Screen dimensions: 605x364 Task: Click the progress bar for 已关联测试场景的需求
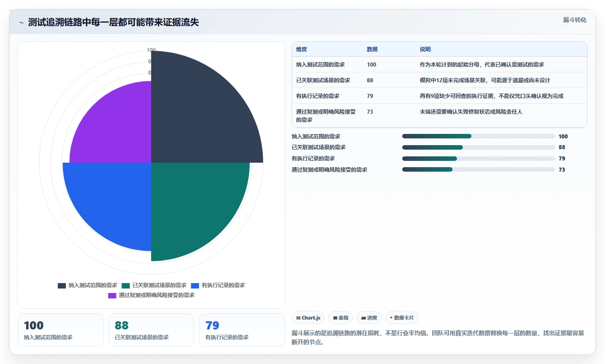(479, 147)
